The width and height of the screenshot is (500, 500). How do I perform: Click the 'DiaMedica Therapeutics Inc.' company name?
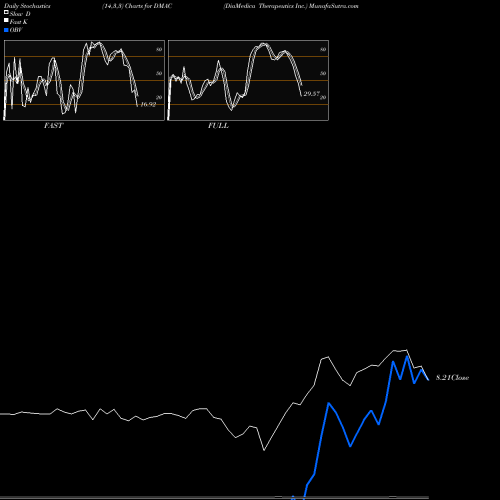coord(265,6)
